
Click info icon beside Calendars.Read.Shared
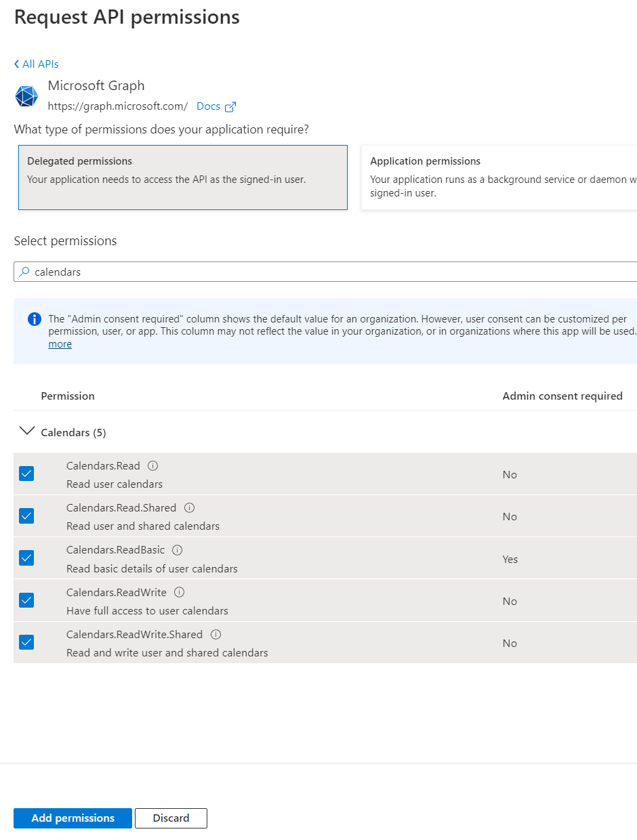pyautogui.click(x=190, y=508)
